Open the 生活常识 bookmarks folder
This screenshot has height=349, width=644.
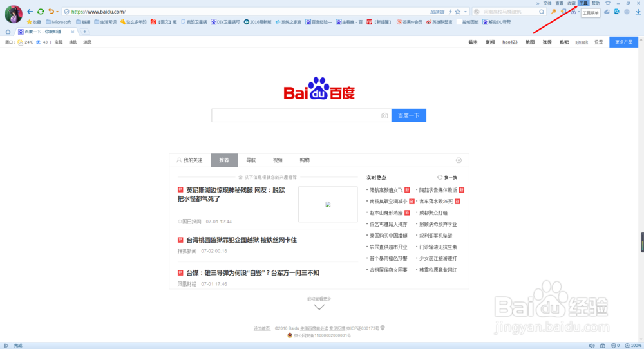[105, 22]
